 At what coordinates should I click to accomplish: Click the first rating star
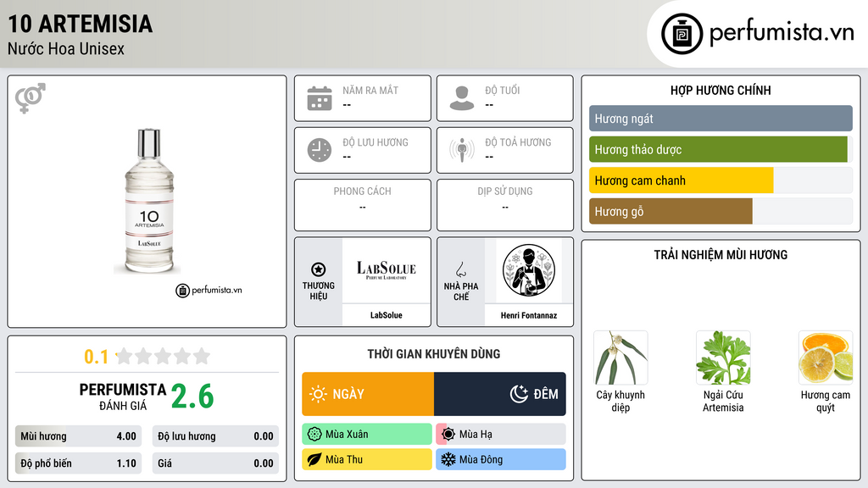pyautogui.click(x=125, y=356)
